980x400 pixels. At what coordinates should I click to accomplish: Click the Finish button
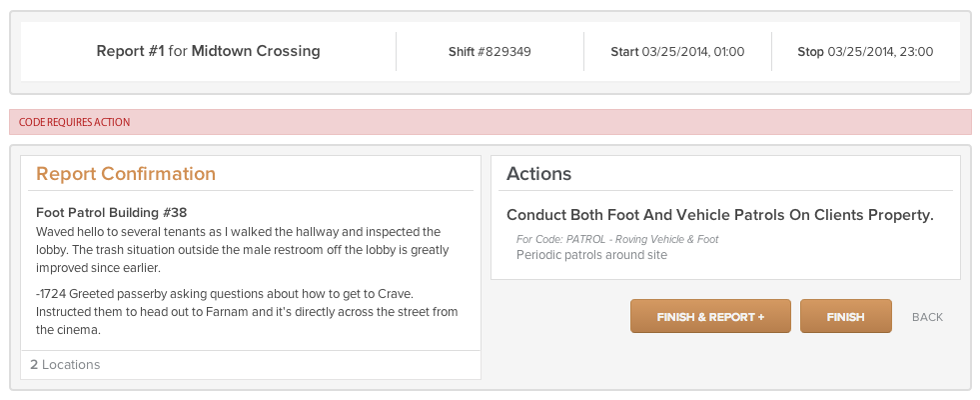pos(845,316)
